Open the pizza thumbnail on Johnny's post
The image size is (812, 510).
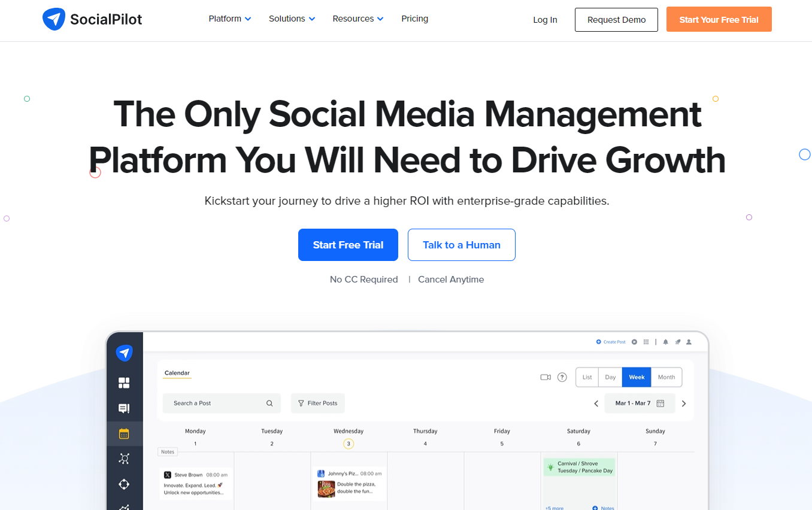(x=326, y=488)
